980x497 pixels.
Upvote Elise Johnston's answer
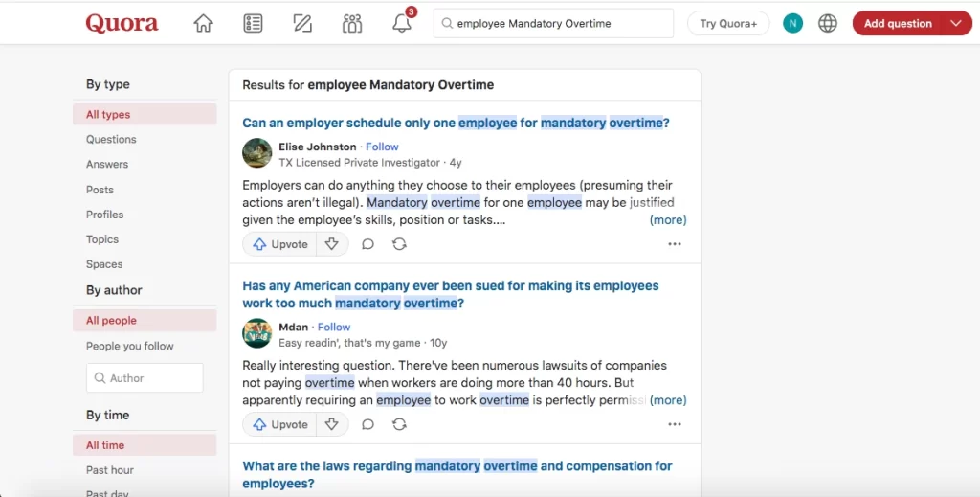coord(279,244)
